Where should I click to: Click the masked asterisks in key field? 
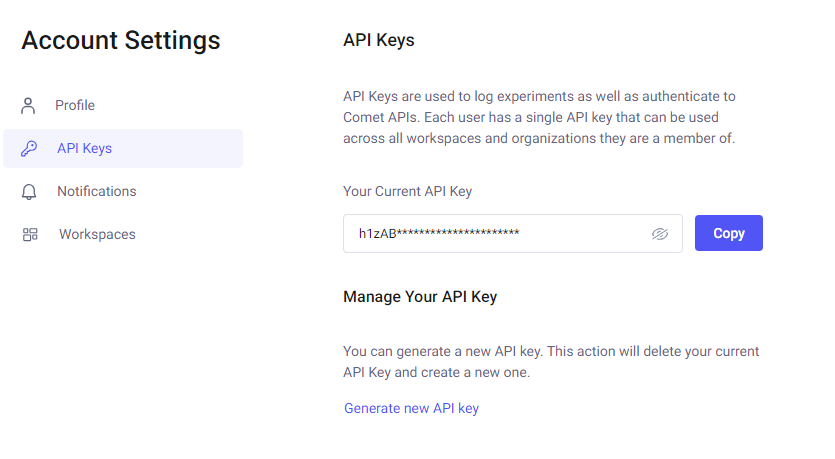(x=458, y=232)
